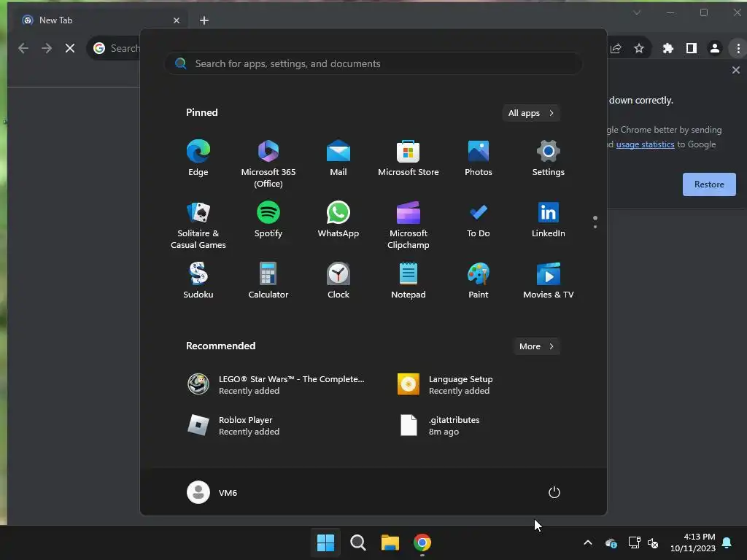Open Roblox Player recommended item
Image resolution: width=747 pixels, height=560 pixels.
(x=233, y=426)
